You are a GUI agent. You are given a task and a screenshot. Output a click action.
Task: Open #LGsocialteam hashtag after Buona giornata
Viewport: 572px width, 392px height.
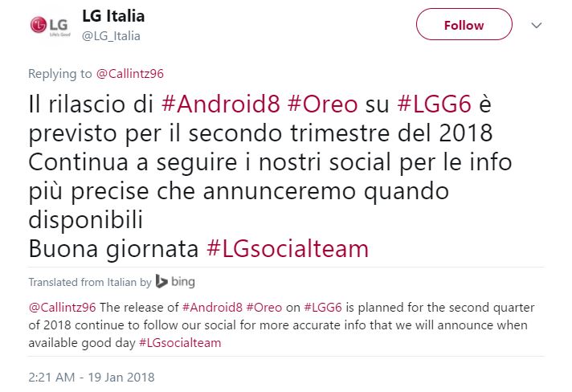click(288, 249)
